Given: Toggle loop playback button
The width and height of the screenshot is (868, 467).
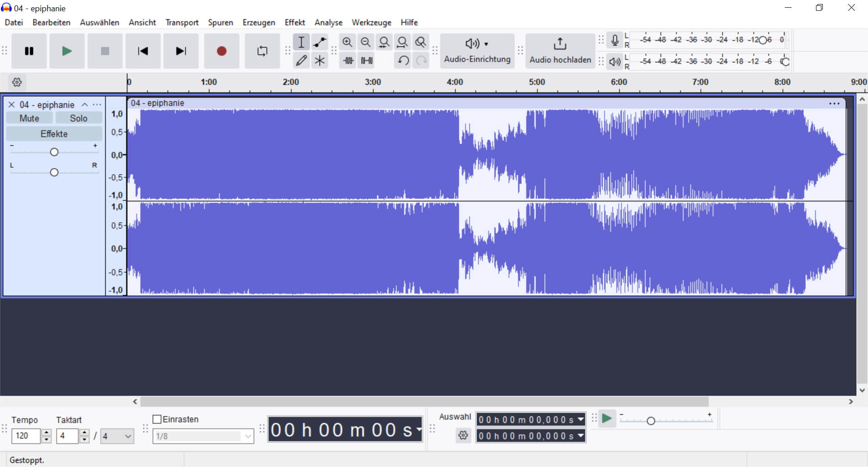Looking at the screenshot, I should (262, 51).
